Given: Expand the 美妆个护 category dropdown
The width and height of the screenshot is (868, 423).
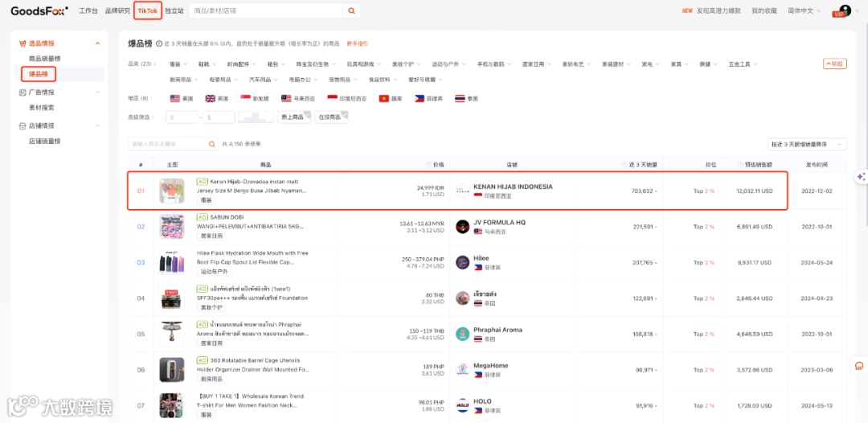Looking at the screenshot, I should click(x=406, y=64).
